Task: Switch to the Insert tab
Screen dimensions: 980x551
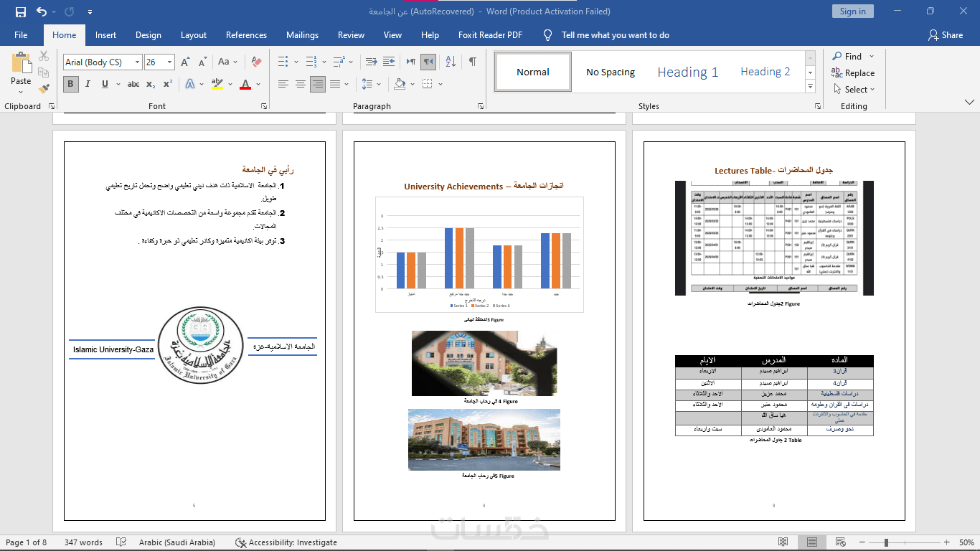Action: pyautogui.click(x=105, y=35)
